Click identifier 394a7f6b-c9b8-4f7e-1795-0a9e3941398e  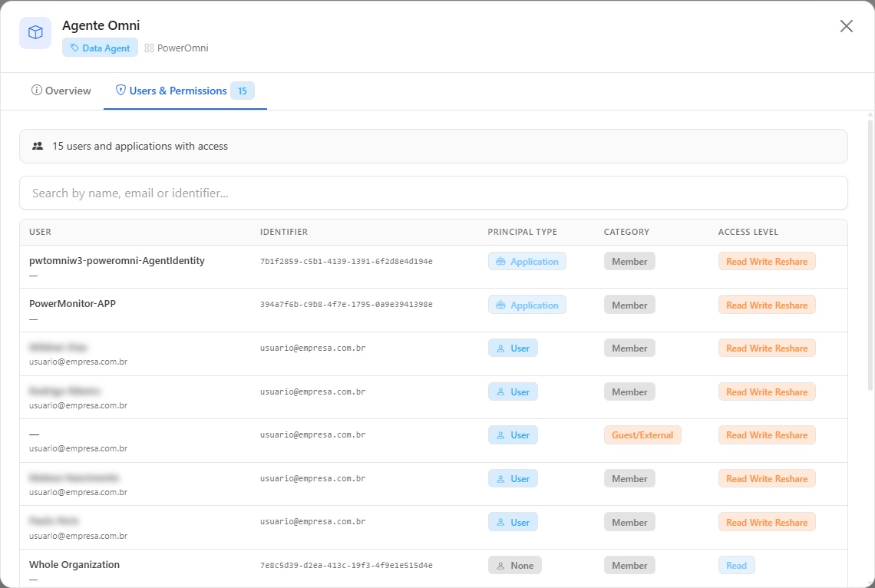[346, 305]
